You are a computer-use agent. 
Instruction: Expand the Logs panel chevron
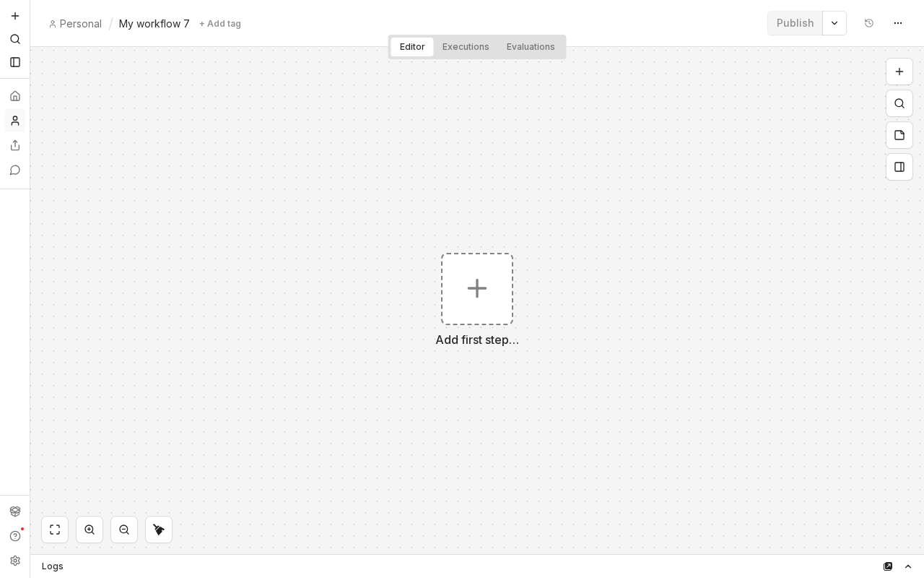point(908,566)
